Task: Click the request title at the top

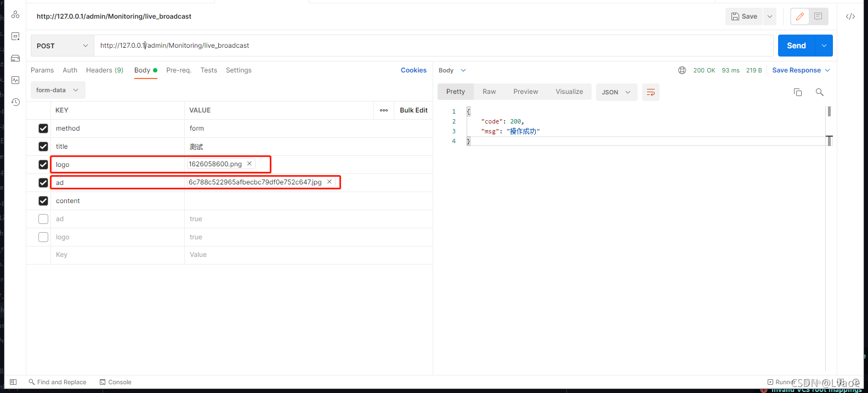Action: 114,16
